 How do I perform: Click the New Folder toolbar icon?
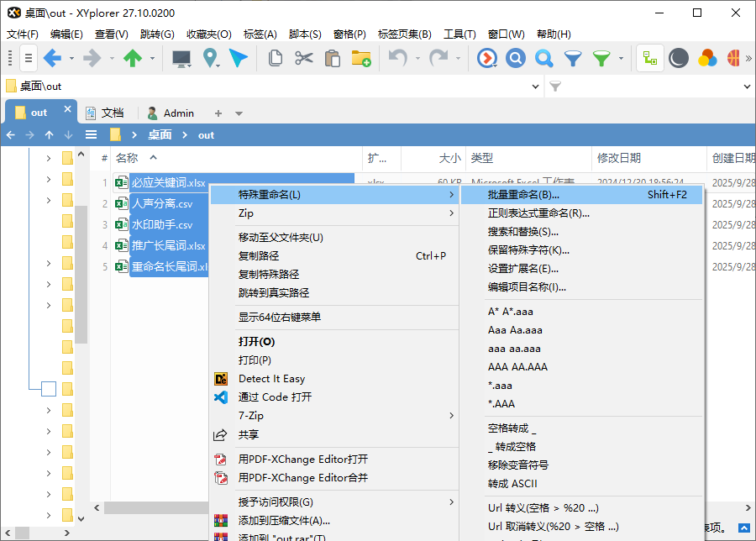(x=361, y=58)
